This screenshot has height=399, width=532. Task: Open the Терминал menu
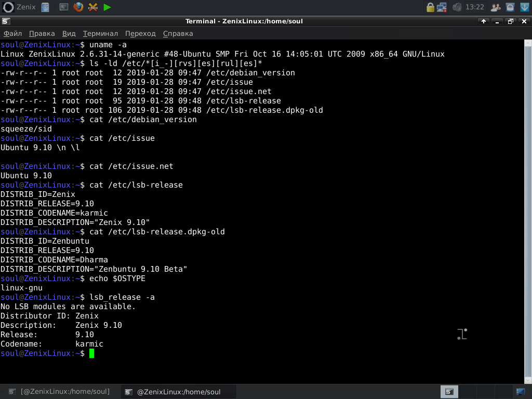(x=100, y=34)
